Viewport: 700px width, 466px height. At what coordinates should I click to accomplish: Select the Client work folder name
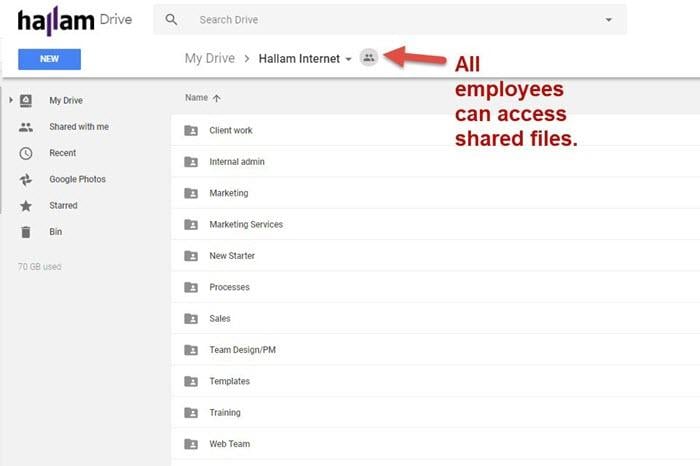click(231, 130)
